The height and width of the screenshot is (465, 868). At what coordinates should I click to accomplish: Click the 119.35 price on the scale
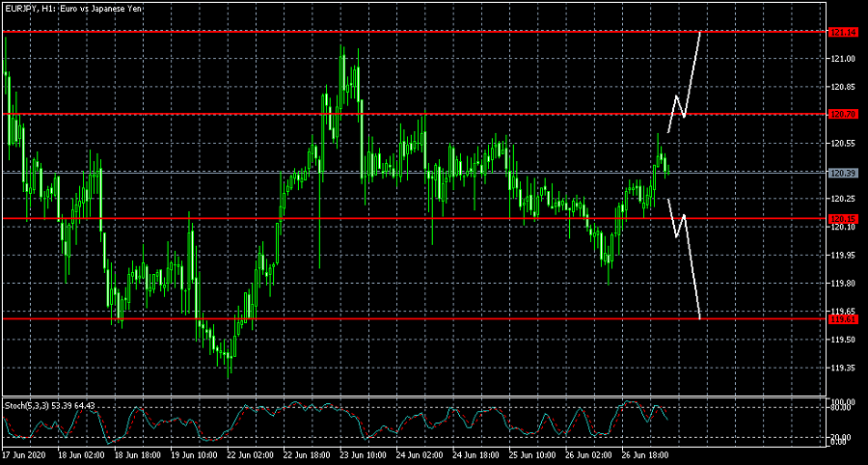click(x=843, y=368)
